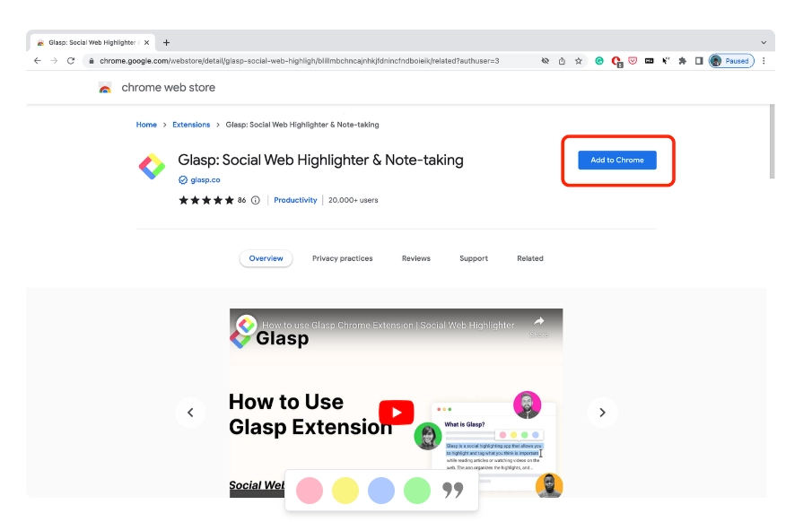Click the rating info icon next to 86

[256, 200]
